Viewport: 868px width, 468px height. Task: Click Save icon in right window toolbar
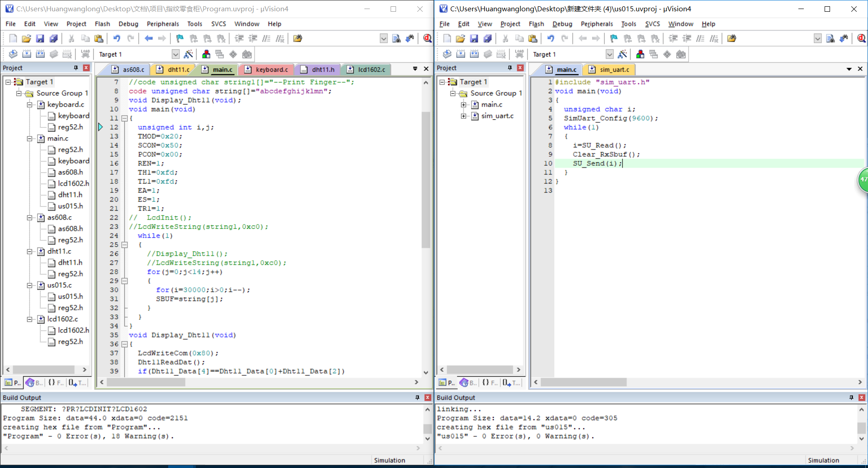pyautogui.click(x=474, y=38)
